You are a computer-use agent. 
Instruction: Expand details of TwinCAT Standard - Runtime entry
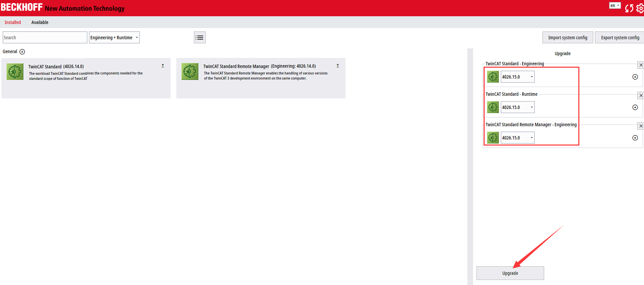click(635, 107)
